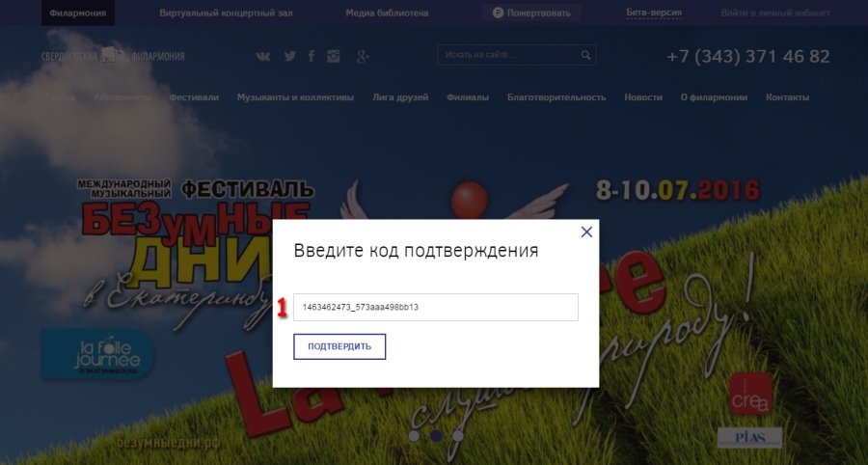Click the Свердловская филармония logo
This screenshot has width=868, height=465.
point(113,55)
